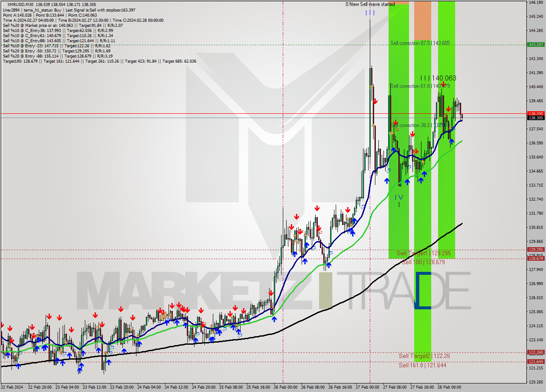
Task: Click the 120.265 price axis value
Action: tap(536, 382)
